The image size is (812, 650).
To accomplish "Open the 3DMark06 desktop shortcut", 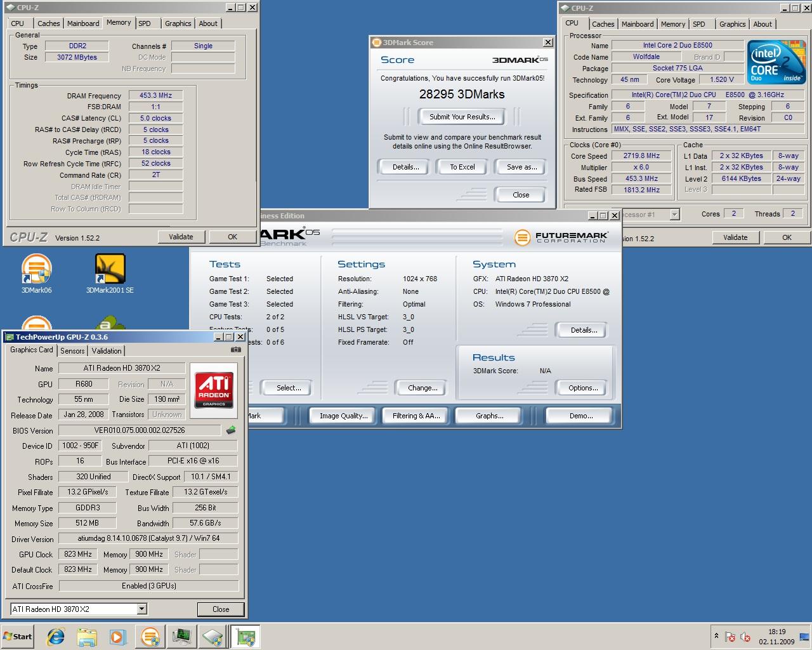I will click(x=37, y=274).
